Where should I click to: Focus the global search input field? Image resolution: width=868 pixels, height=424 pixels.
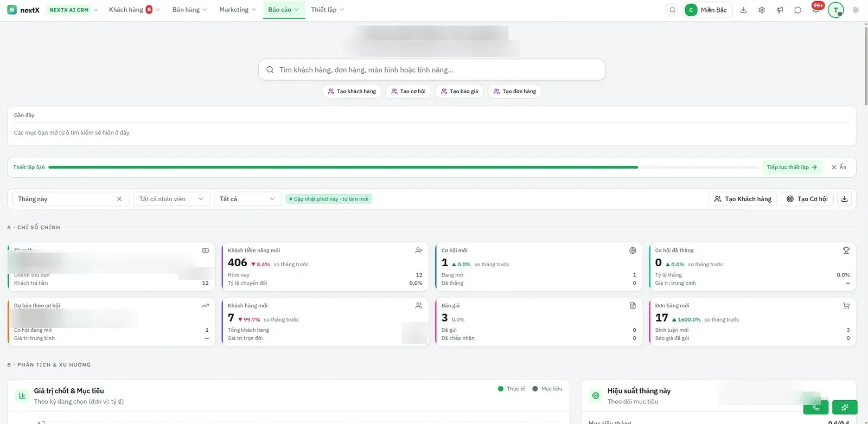432,70
